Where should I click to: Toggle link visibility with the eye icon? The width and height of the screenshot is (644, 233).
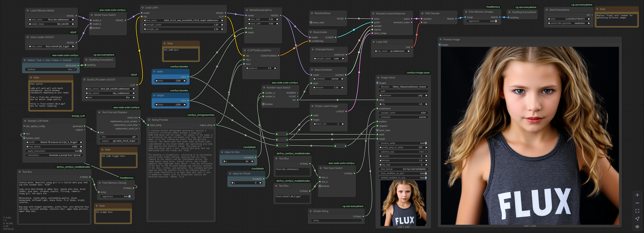click(x=637, y=227)
